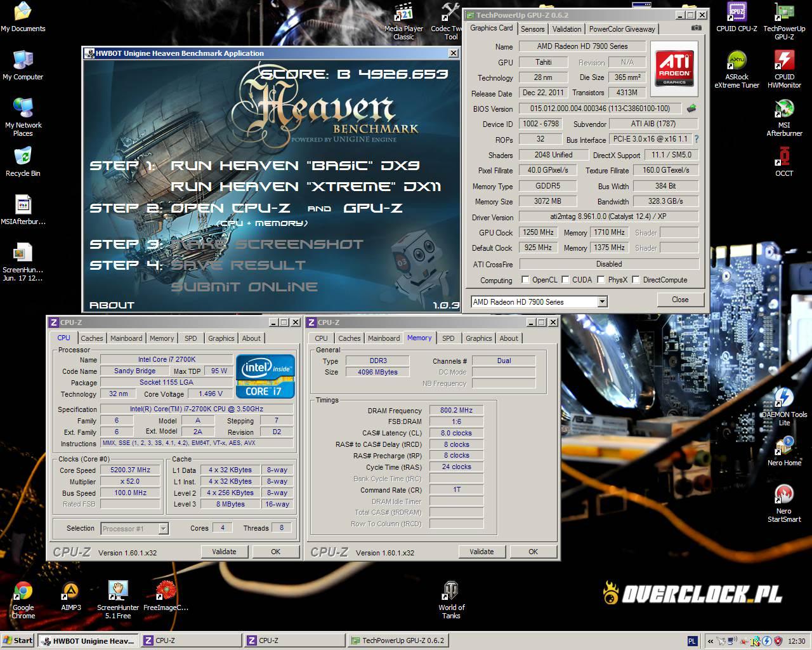
Task: Toggle CUDA checkbox in GPU-Z
Action: pyautogui.click(x=565, y=280)
